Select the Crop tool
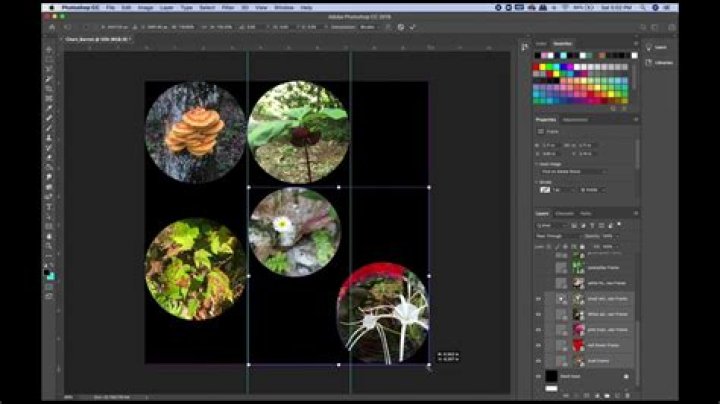 point(49,89)
